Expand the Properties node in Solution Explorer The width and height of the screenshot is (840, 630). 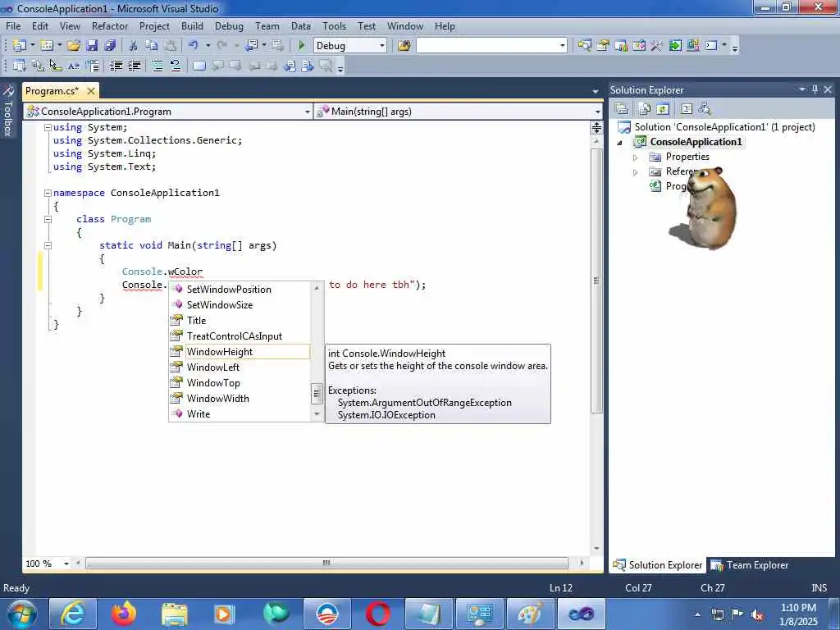[636, 157]
